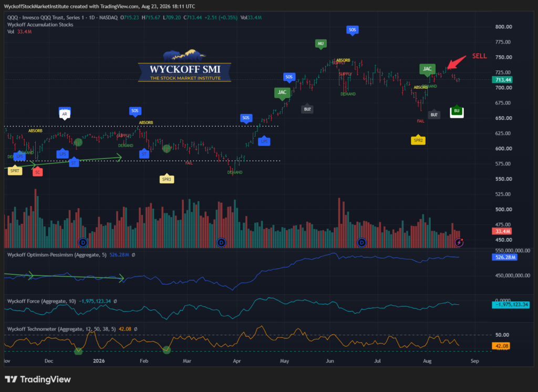Select the August JAC label near 725
538x392 pixels.
[427, 69]
